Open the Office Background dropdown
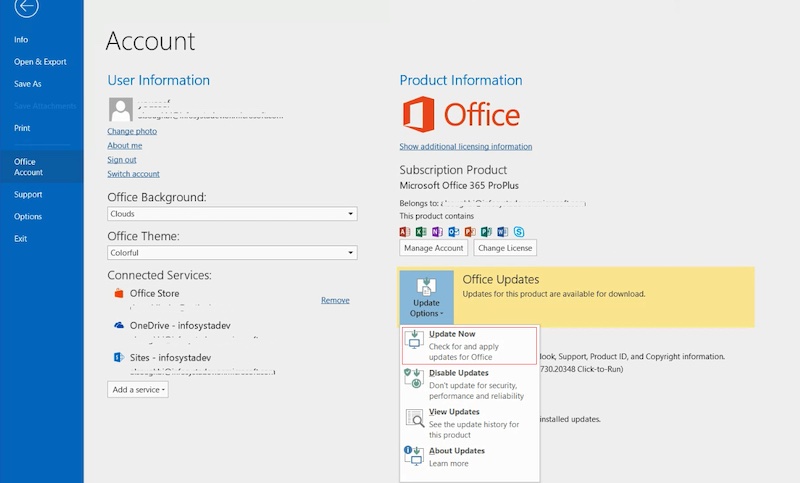The width and height of the screenshot is (800, 483). tap(232, 214)
